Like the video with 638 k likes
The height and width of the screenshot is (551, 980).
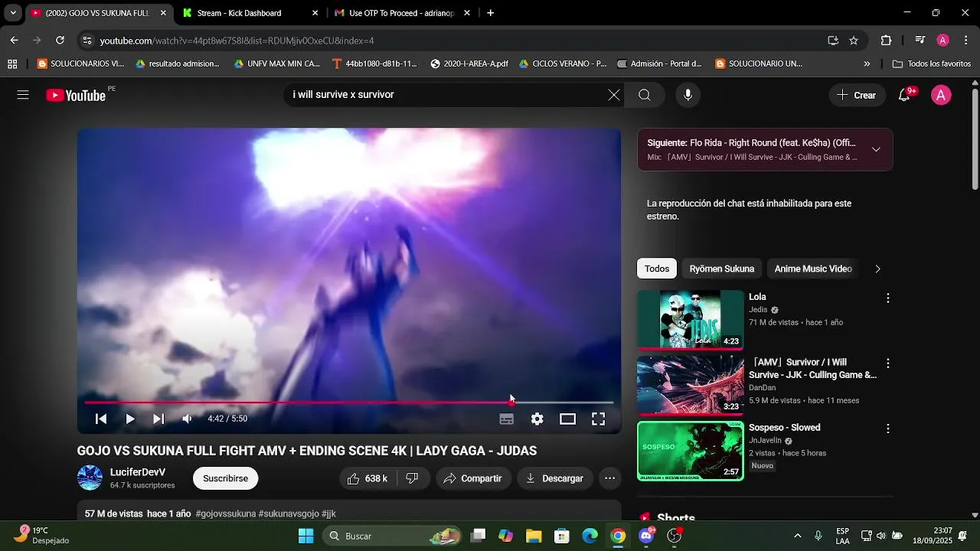367,478
